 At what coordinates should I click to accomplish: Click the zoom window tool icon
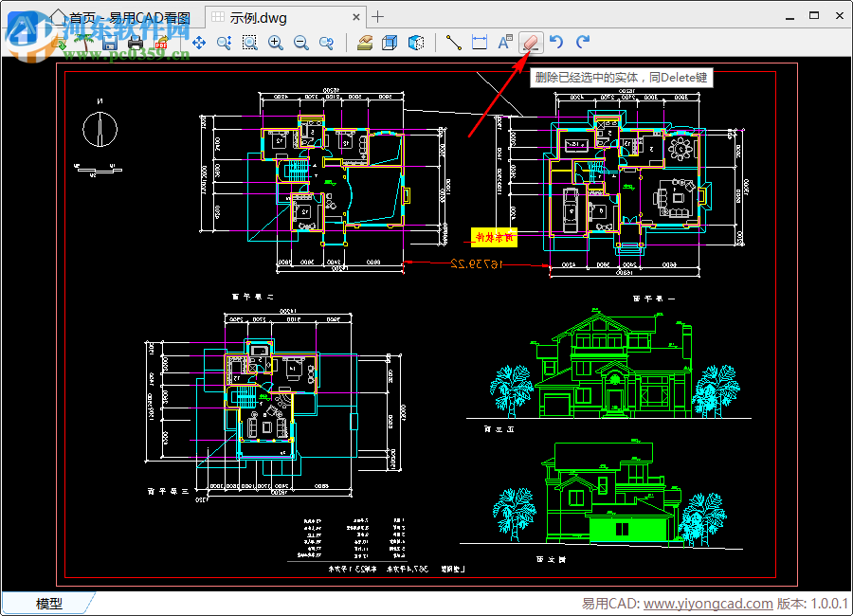(250, 43)
